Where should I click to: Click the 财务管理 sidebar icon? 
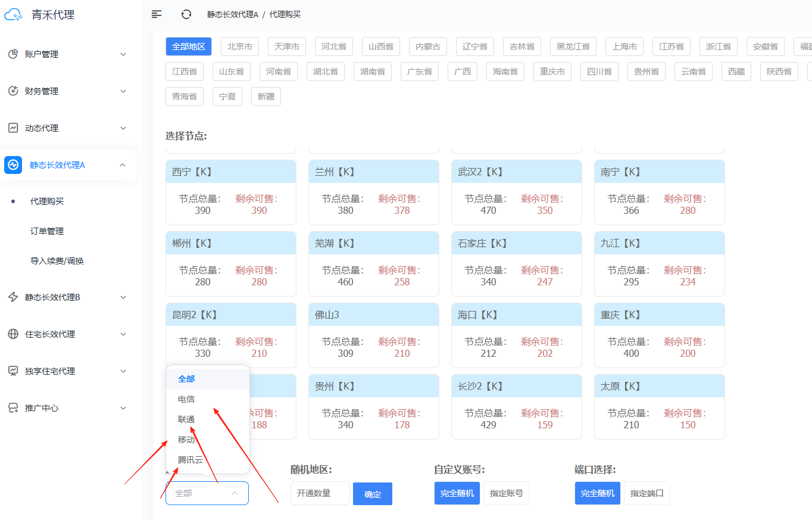13,91
